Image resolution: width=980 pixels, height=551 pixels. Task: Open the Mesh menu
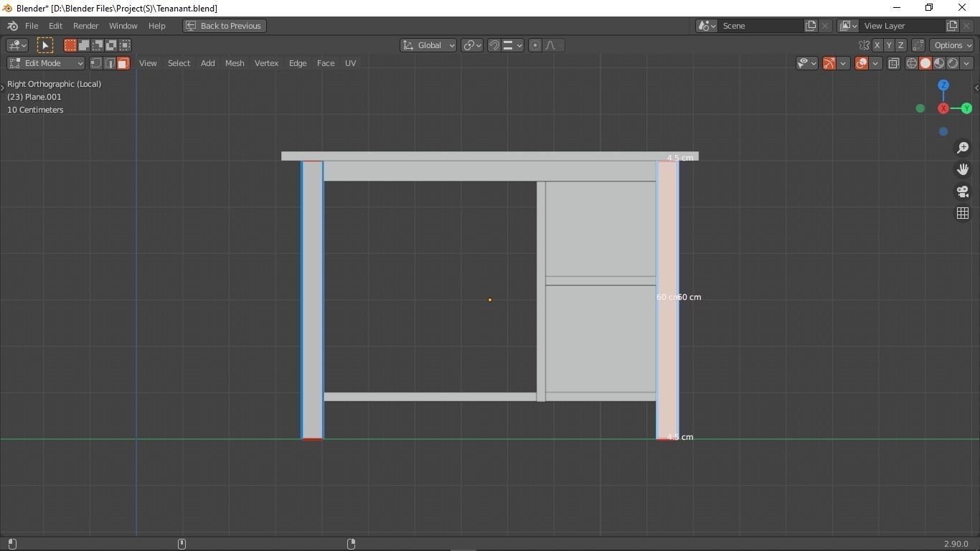point(235,63)
